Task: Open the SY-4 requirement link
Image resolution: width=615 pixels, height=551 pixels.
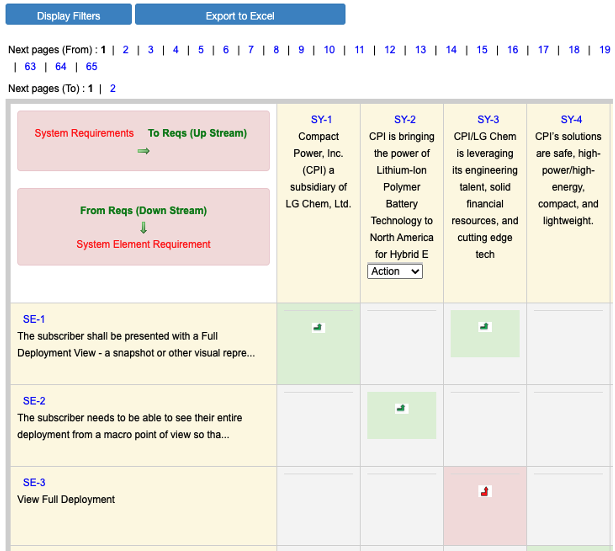Action: point(571,119)
